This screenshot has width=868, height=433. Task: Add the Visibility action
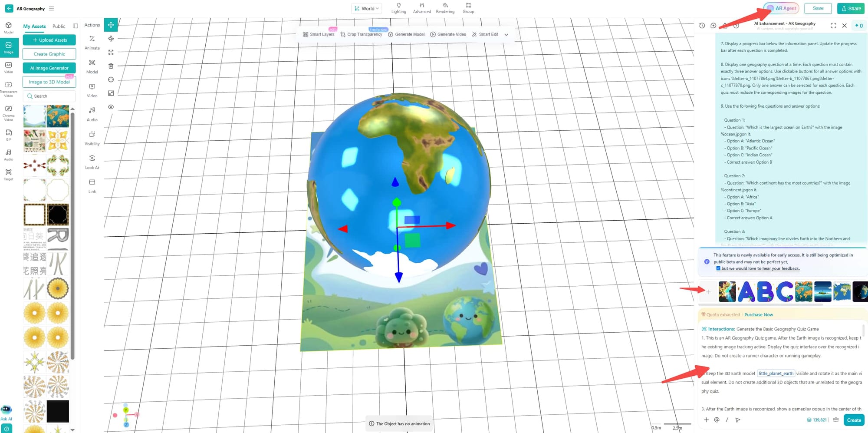click(x=92, y=138)
